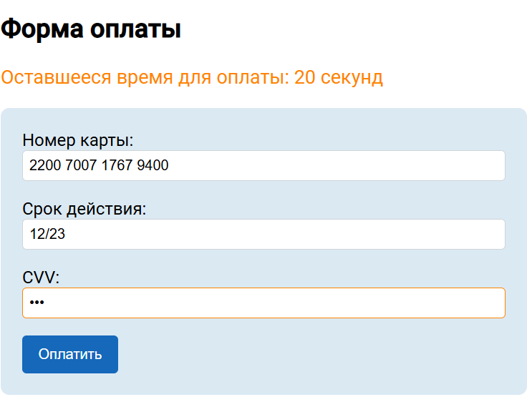Select the Срок действия input field
Image resolution: width=532 pixels, height=402 pixels.
263,234
